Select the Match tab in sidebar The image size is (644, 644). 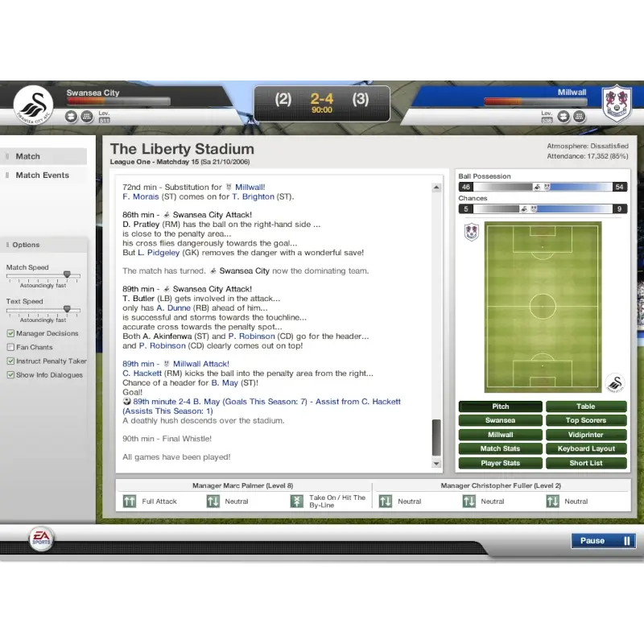coord(28,156)
